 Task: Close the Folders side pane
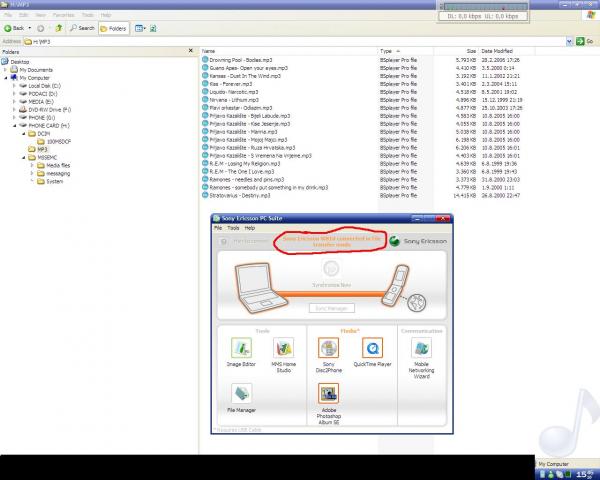click(191, 51)
